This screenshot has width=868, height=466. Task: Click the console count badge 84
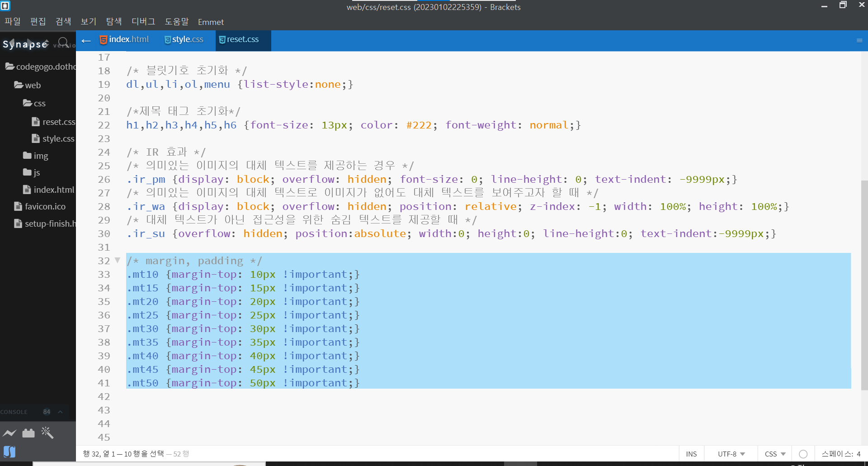(47, 412)
